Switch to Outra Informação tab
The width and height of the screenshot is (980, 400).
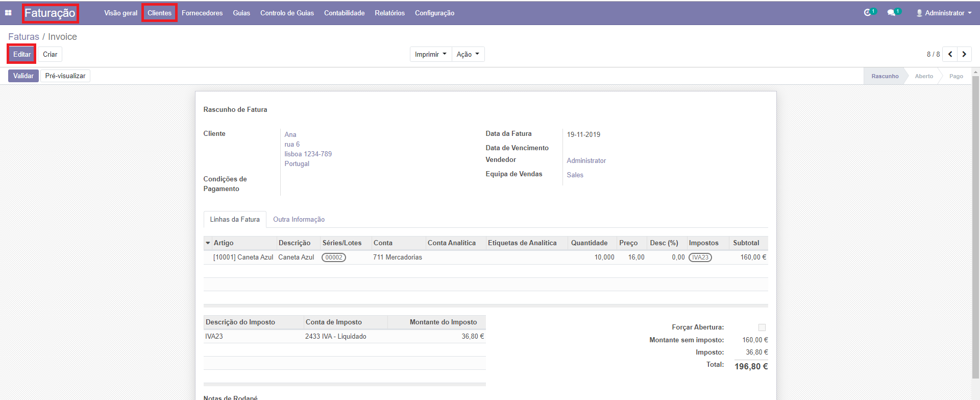click(x=299, y=220)
